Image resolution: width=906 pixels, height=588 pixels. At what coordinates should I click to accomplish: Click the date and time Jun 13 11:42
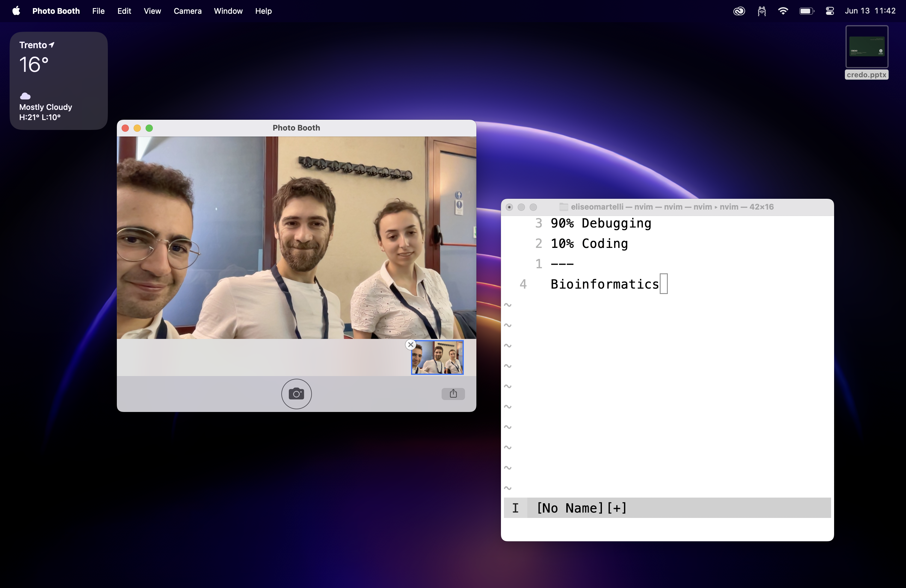coord(870,11)
